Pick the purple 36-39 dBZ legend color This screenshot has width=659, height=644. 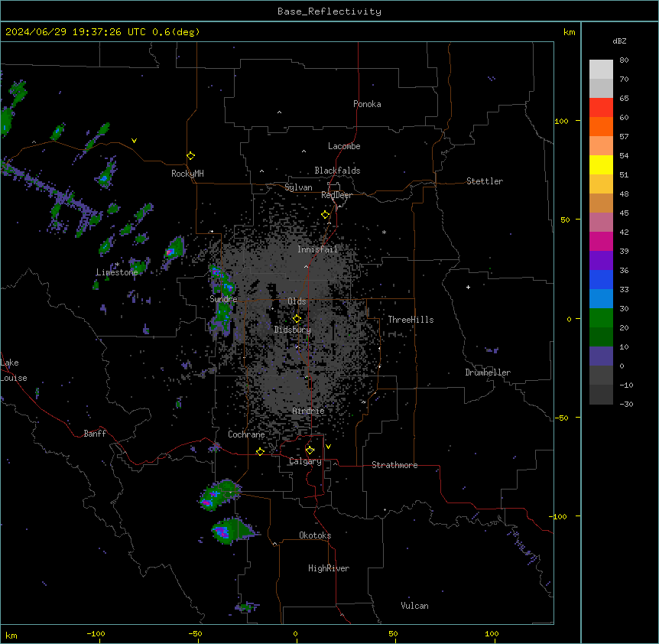point(601,261)
